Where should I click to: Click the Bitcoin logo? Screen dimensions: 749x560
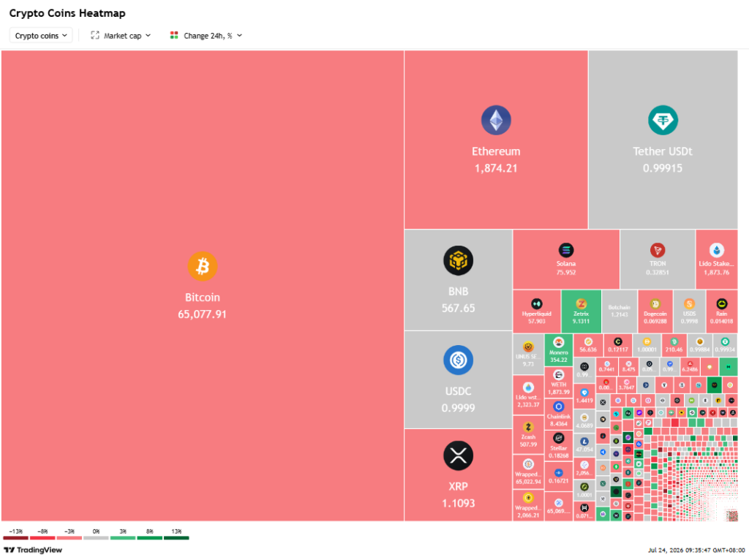(x=203, y=266)
